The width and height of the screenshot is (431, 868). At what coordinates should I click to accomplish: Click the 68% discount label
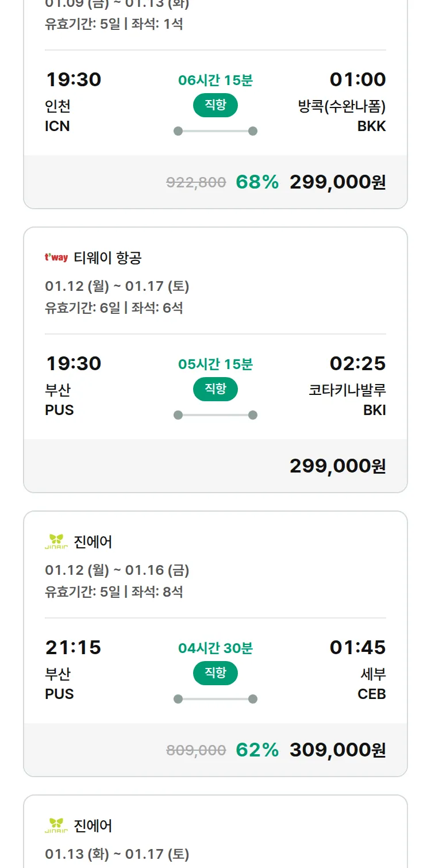pos(257,182)
